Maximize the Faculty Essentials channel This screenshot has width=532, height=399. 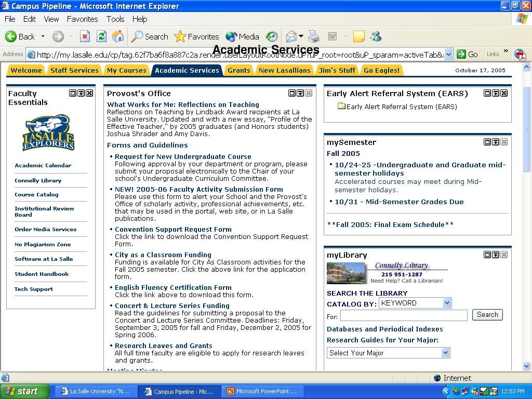(x=73, y=93)
